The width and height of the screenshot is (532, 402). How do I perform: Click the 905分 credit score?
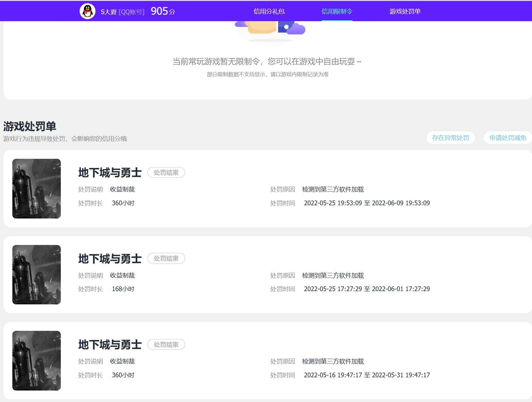tap(163, 11)
